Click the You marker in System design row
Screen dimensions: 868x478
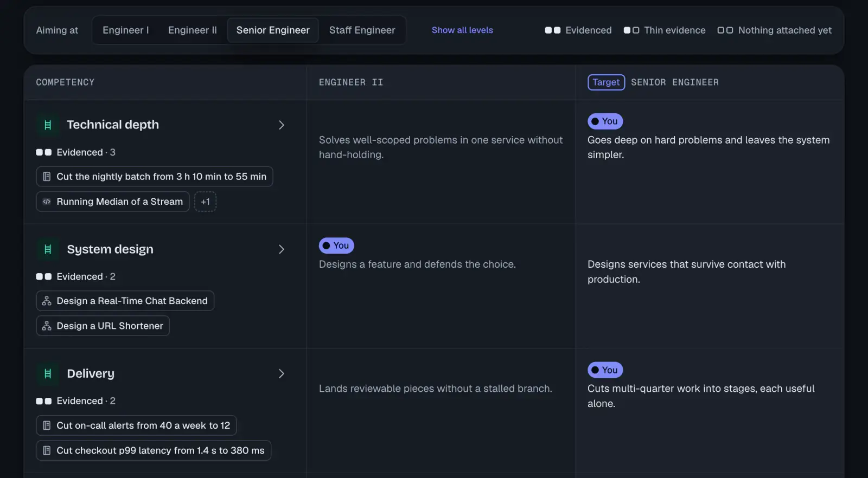(336, 246)
